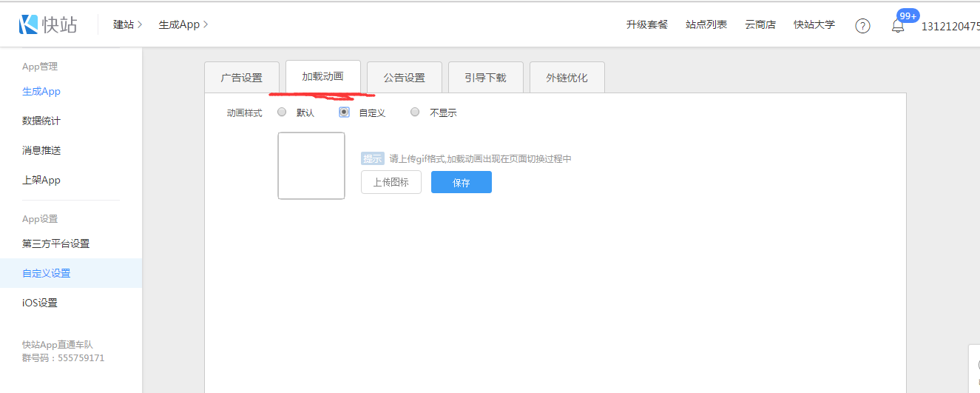Click the 上传图标 upload button

coord(391,182)
